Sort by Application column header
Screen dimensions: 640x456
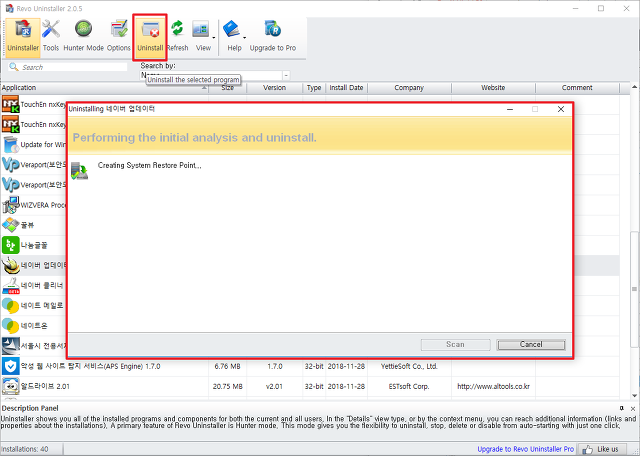(104, 88)
